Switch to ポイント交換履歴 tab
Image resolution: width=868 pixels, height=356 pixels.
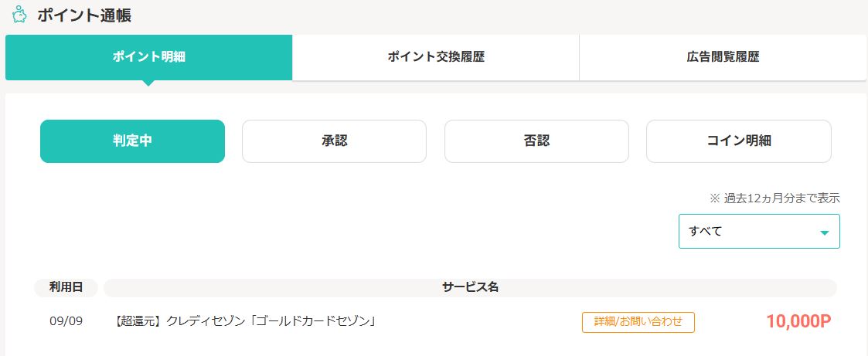coord(436,57)
